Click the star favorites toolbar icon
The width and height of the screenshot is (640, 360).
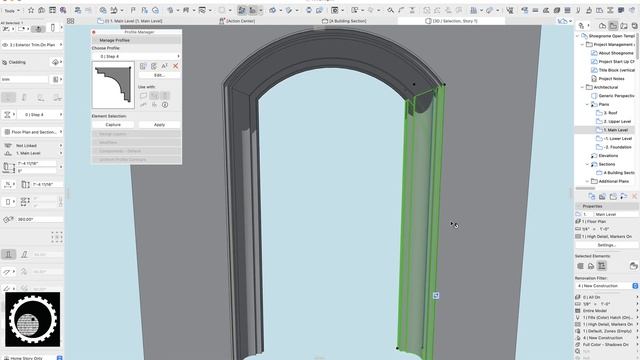point(31,10)
